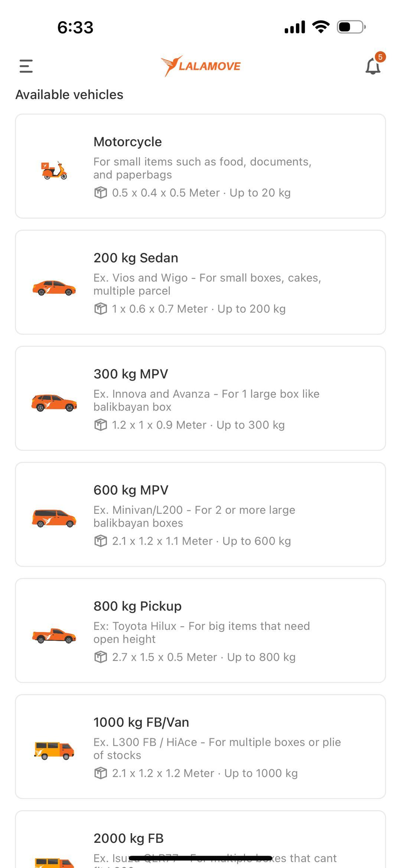Screen dimensions: 401x868
Task: Open the 2000 kg FB title
Action: (128, 838)
